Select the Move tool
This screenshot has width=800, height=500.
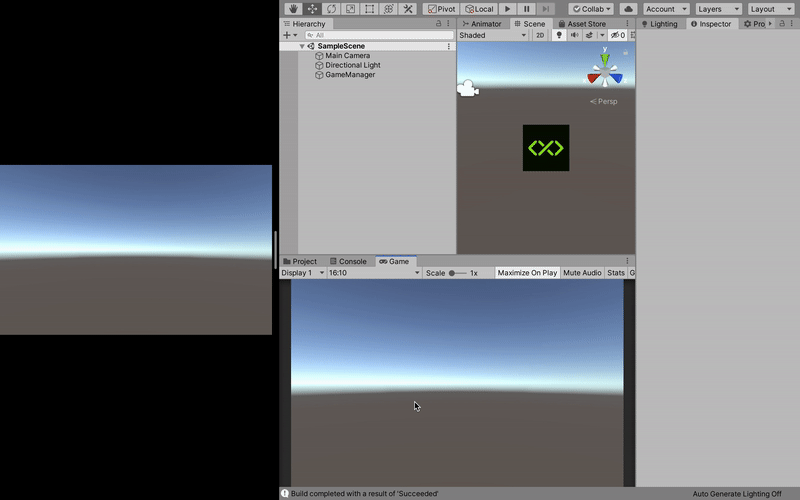[312, 9]
